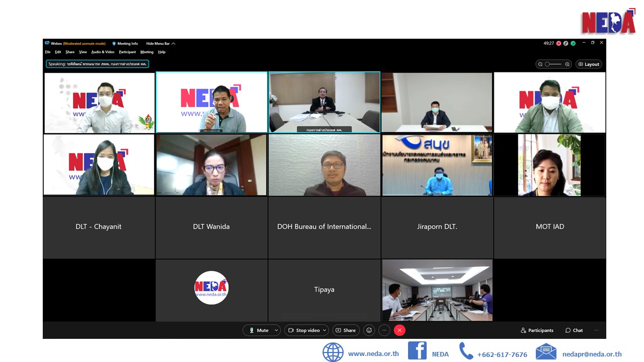Stop the camera video
The height and width of the screenshot is (362, 644).
click(x=304, y=330)
